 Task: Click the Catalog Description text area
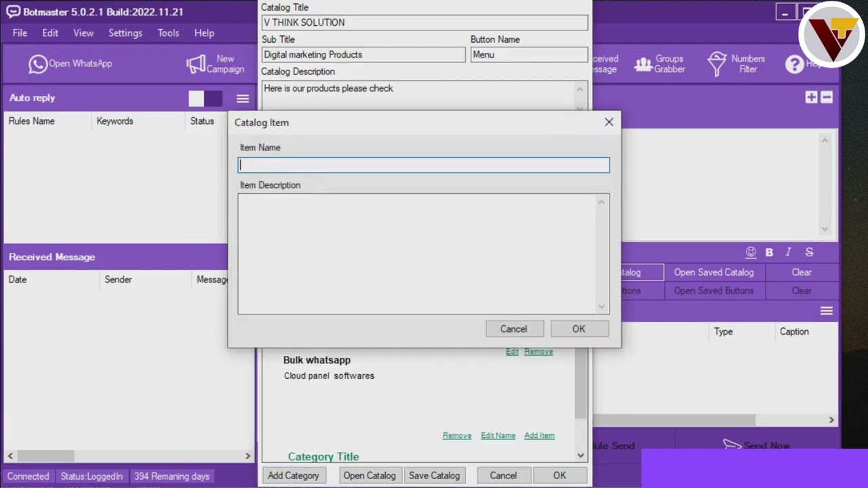tap(417, 96)
